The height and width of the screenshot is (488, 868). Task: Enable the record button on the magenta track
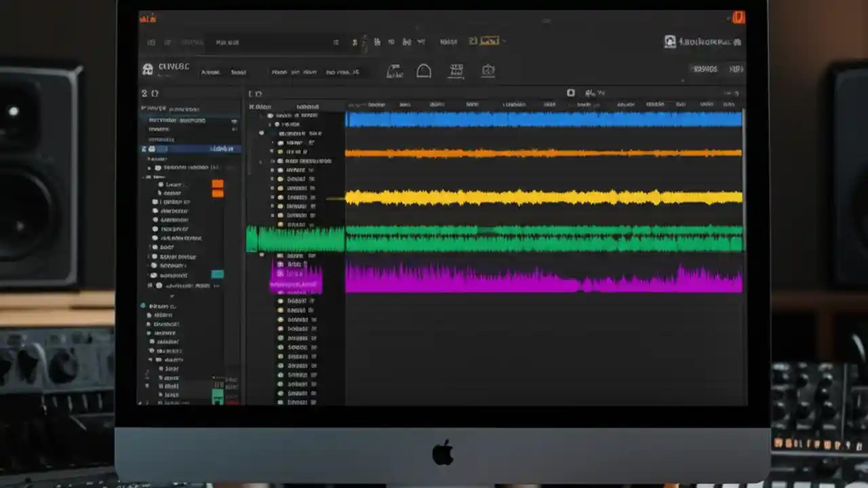tap(280, 264)
